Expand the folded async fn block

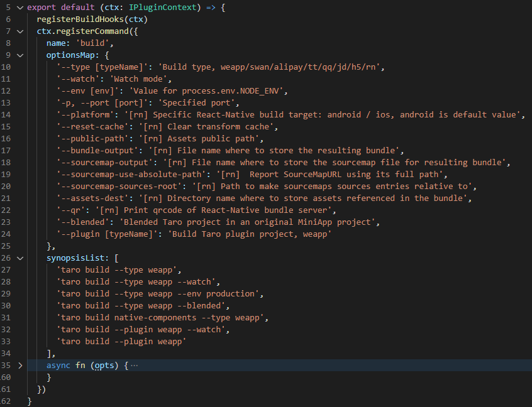point(20,366)
